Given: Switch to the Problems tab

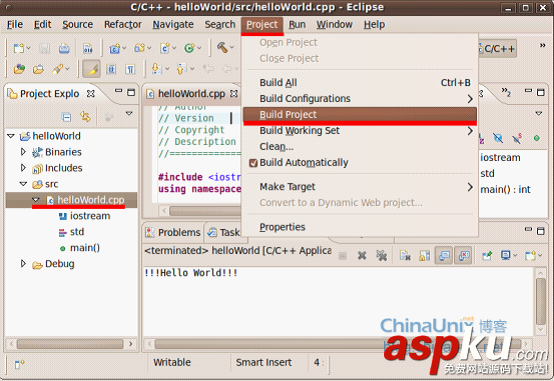Looking at the screenshot, I should [173, 233].
